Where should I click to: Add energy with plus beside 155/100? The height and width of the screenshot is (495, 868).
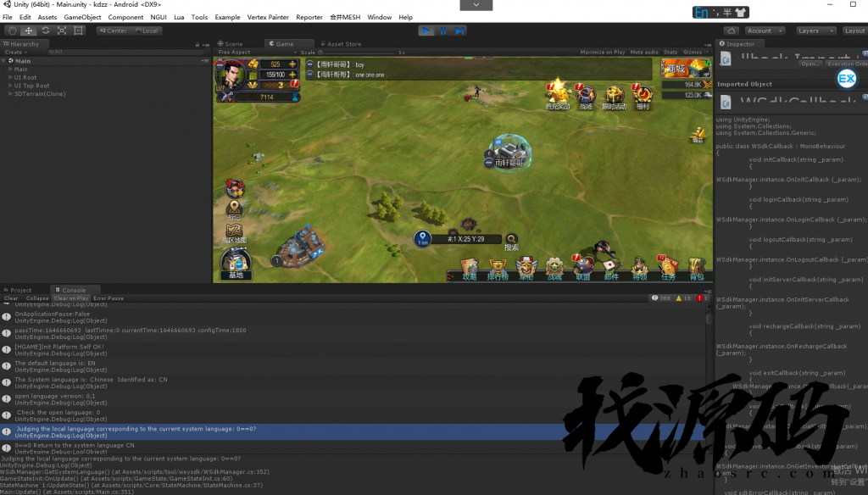pos(292,75)
